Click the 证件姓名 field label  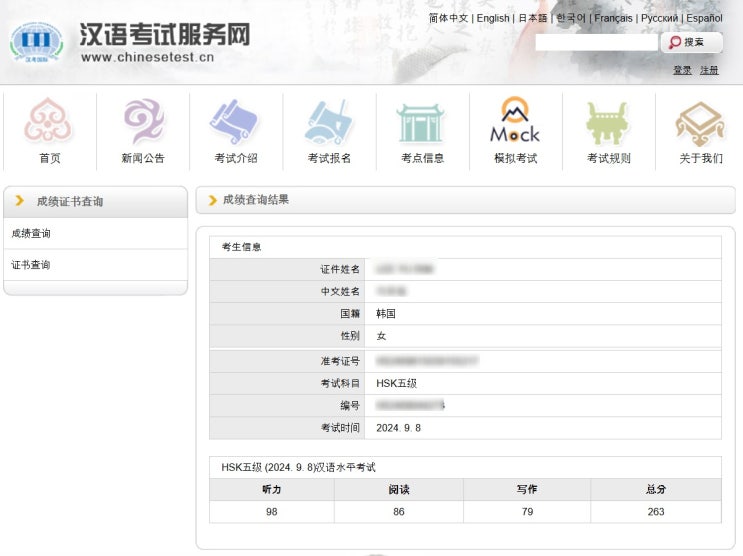(x=340, y=269)
